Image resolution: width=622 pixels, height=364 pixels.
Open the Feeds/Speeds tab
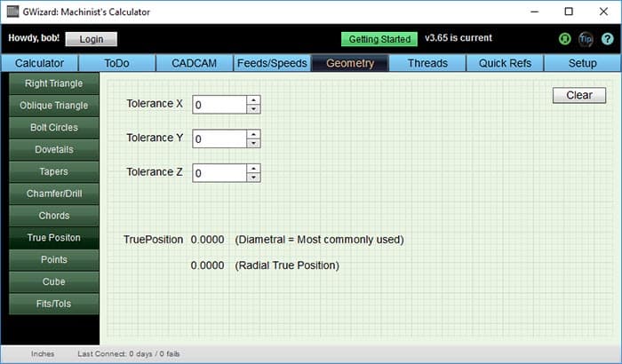click(272, 63)
